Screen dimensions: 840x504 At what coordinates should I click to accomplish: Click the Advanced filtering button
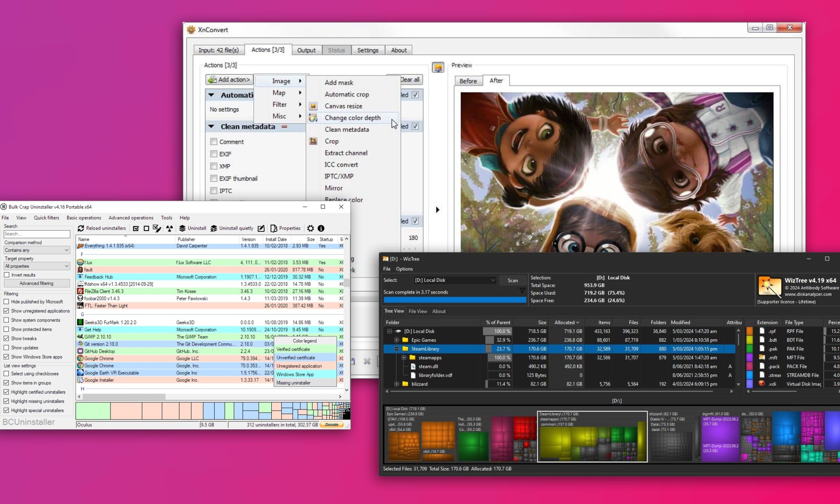coord(37,283)
